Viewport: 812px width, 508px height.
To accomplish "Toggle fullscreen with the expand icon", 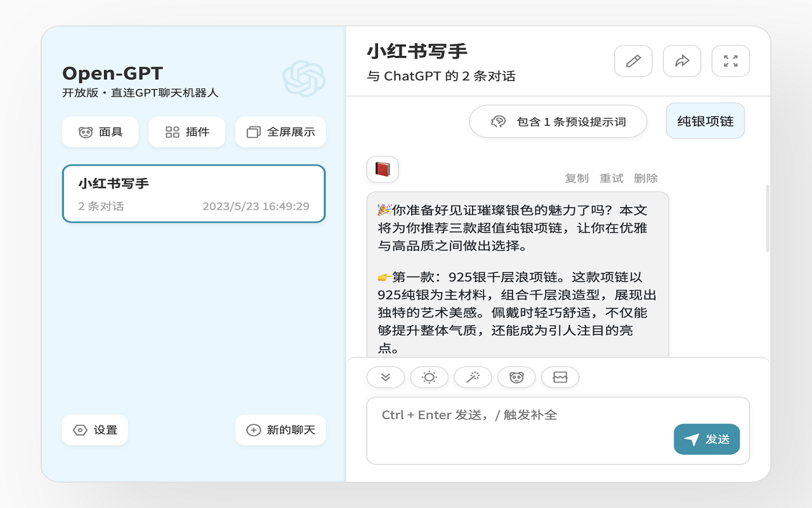I will pyautogui.click(x=731, y=61).
